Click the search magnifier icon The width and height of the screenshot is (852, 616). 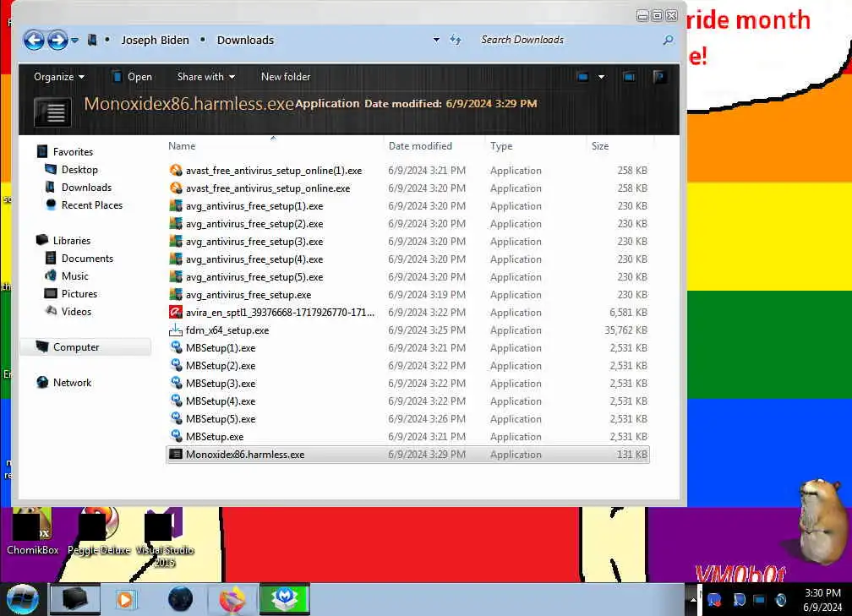[669, 40]
